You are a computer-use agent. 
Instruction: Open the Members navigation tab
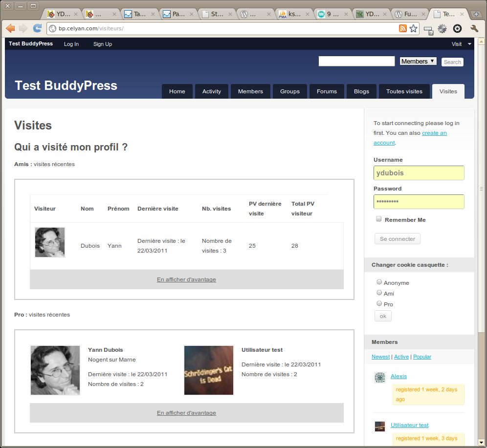(x=250, y=91)
